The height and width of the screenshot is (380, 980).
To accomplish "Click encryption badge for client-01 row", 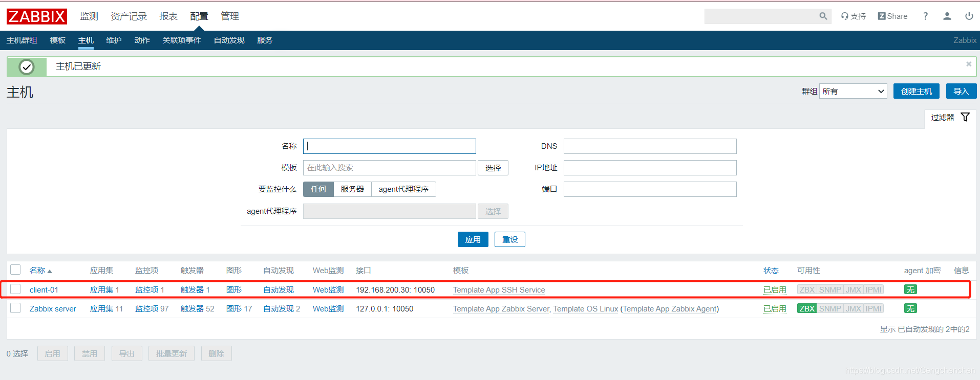I will pos(910,289).
